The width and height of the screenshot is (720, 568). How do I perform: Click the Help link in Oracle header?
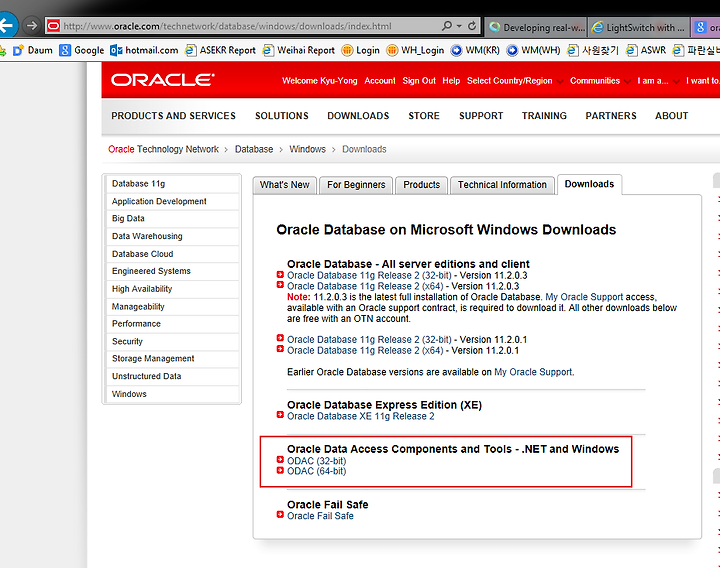(451, 81)
